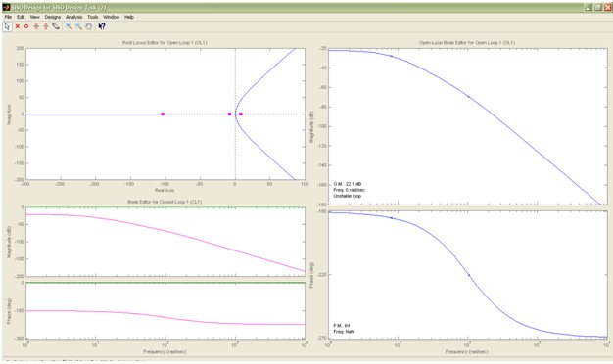Viewport: 613px width, 364px height.
Task: Click the marker near 10^1 on open-loop phase curve
Action: (392, 218)
